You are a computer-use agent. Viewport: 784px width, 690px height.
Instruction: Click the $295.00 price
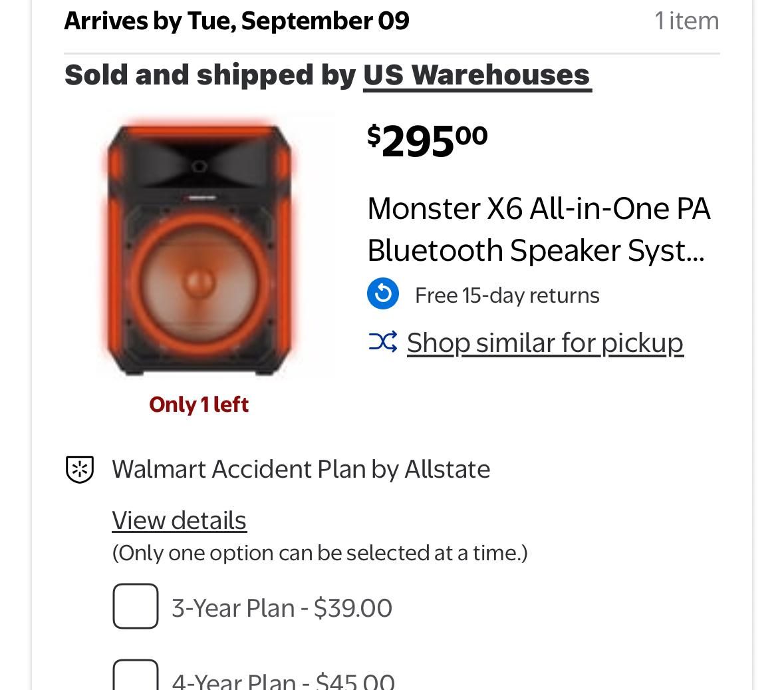(427, 141)
